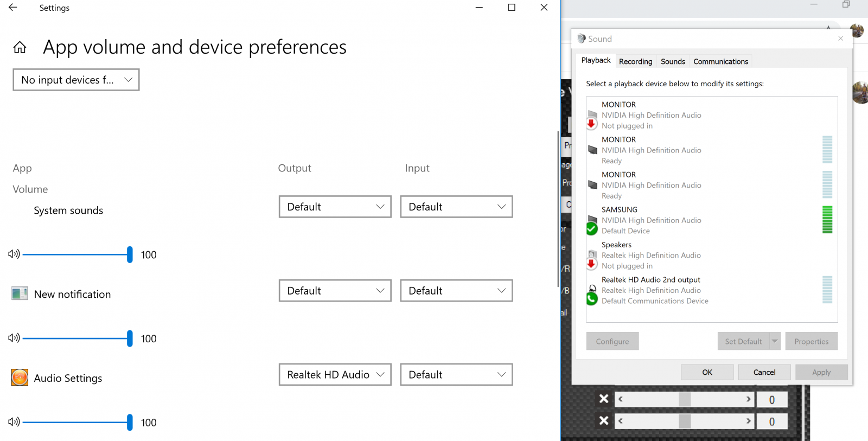Select the SAMSUNG default device icon
868x441 pixels.
[x=592, y=225]
